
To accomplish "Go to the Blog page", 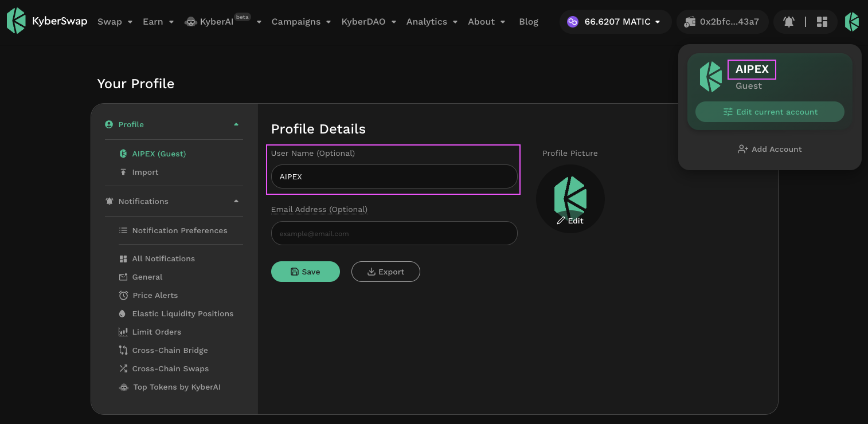I will coord(528,22).
